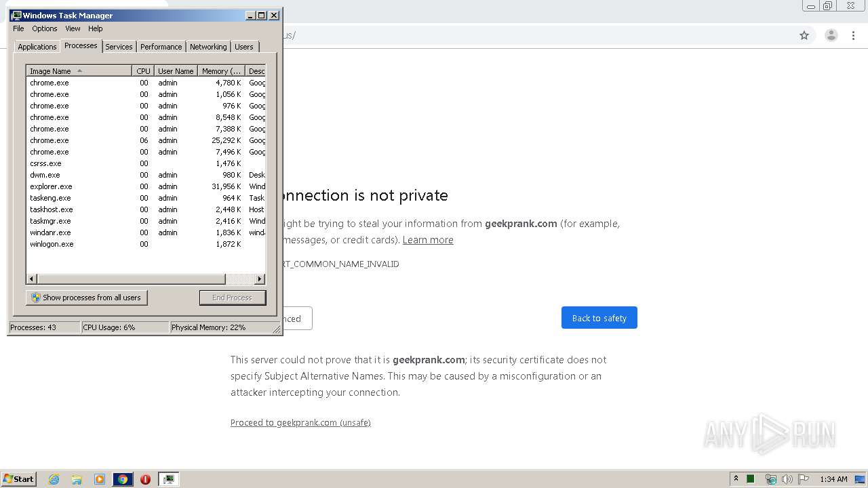Viewport: 868px width, 488px height.
Task: Open the file explorer taskbar icon
Action: pos(77,479)
